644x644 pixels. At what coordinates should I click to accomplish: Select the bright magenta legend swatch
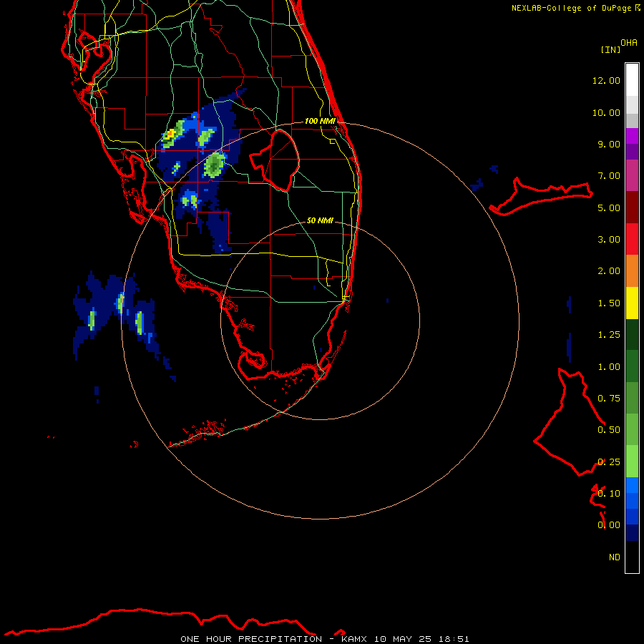pyautogui.click(x=632, y=136)
